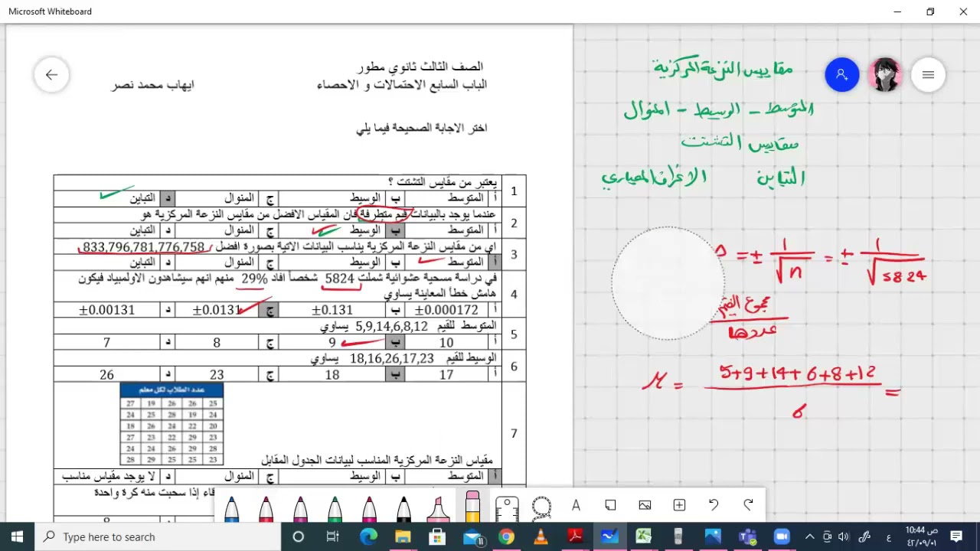Open Zoom from the taskbar
This screenshot has width=980, height=551.
coord(782,536)
